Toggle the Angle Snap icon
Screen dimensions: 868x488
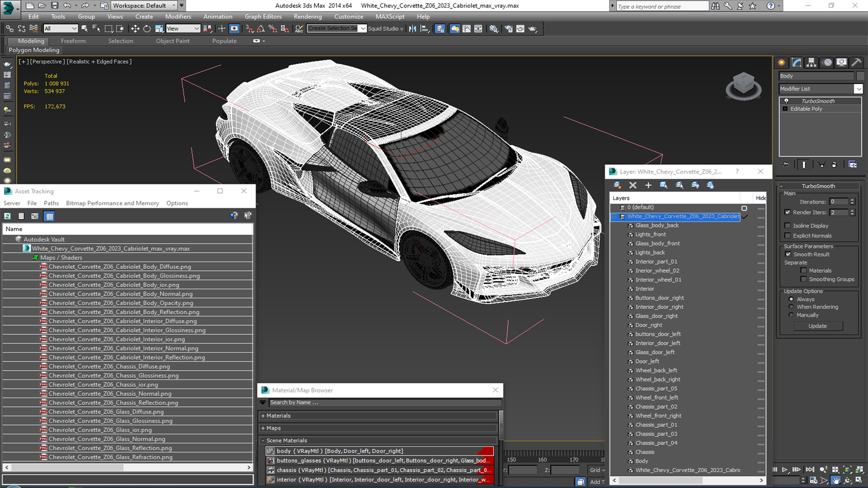coord(261,28)
